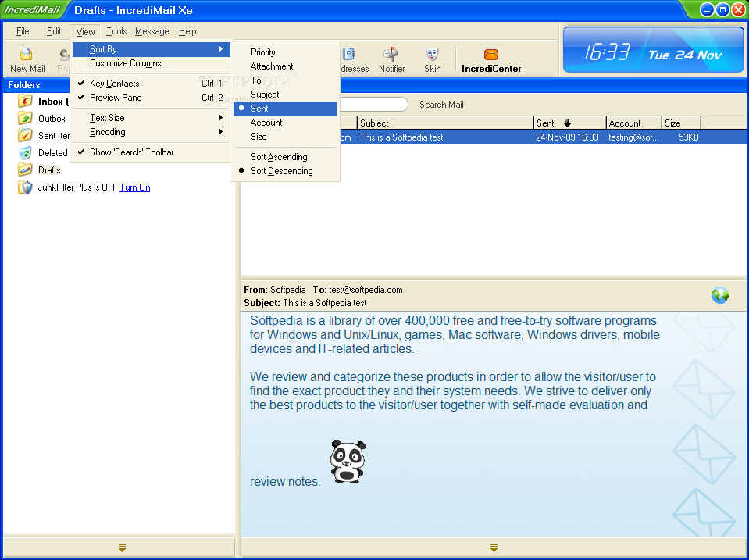Open the Message menu
This screenshot has height=560, width=749.
tap(152, 31)
